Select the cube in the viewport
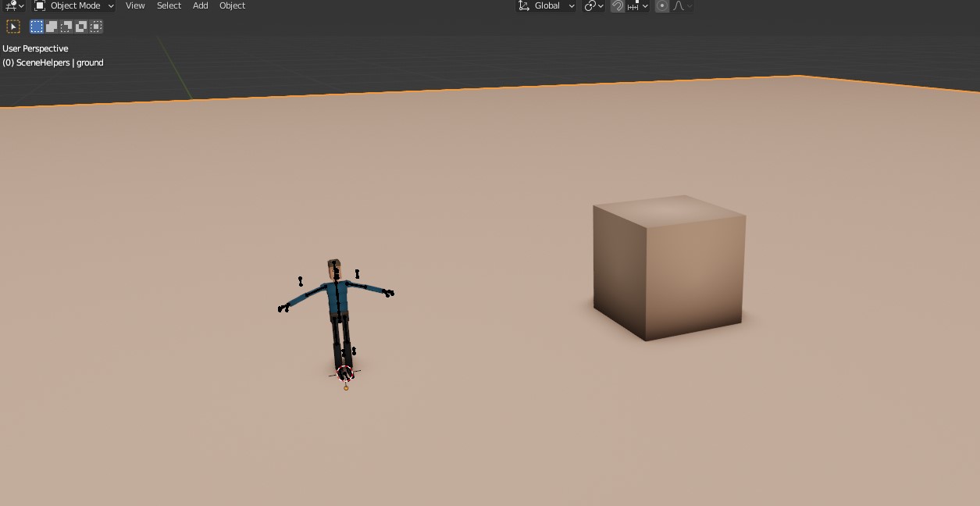 668,269
